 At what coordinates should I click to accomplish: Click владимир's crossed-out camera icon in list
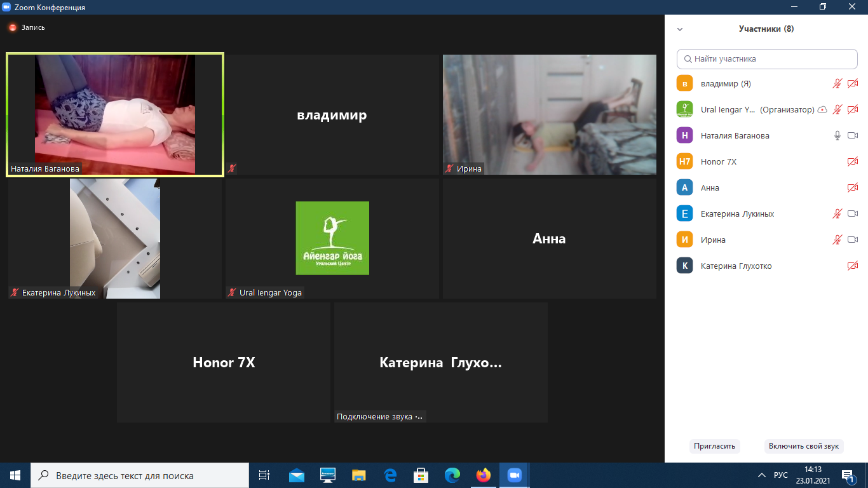[x=853, y=83]
